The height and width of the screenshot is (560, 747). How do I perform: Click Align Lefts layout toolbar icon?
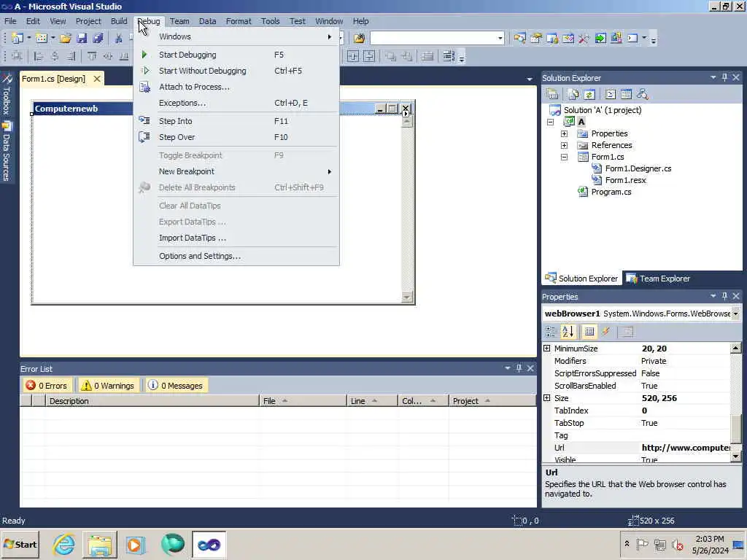coord(39,56)
